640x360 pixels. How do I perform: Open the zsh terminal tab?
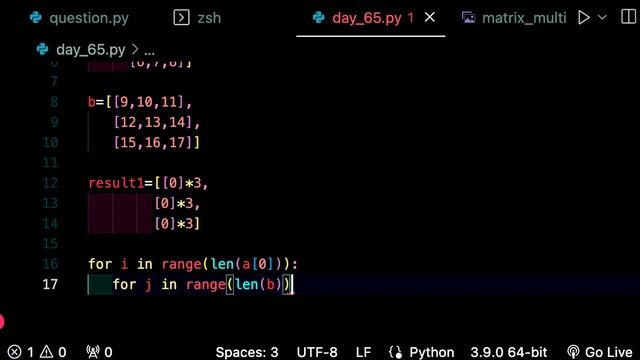point(197,18)
